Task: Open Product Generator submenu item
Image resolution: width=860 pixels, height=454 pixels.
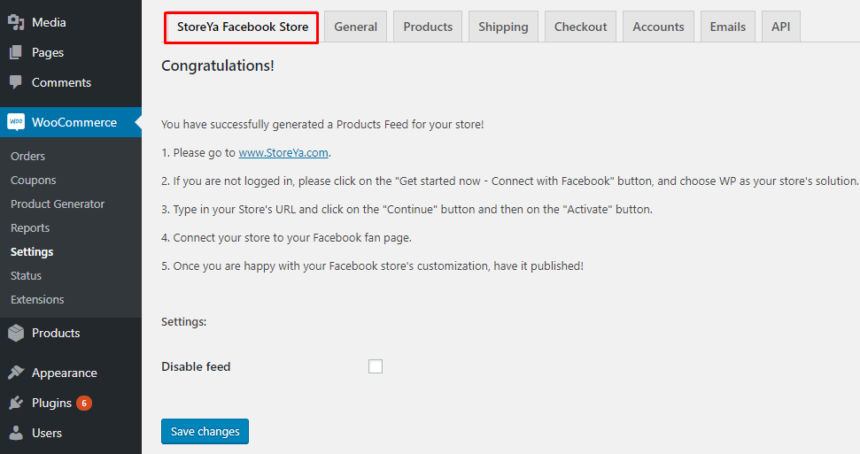Action: [x=57, y=204]
